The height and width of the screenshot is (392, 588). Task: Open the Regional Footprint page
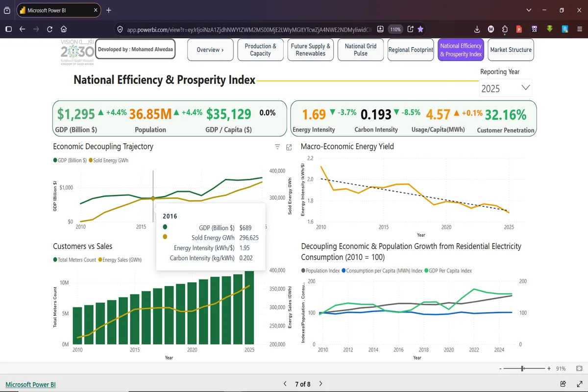[411, 50]
